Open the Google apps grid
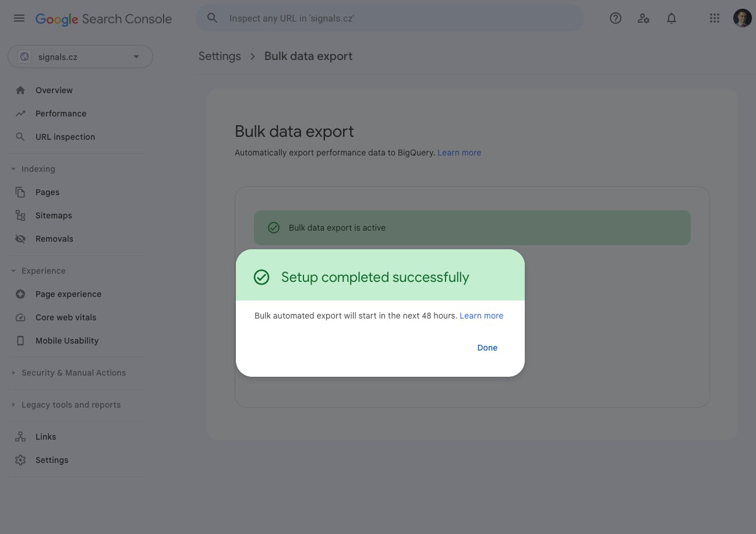This screenshot has width=756, height=534. click(x=715, y=19)
